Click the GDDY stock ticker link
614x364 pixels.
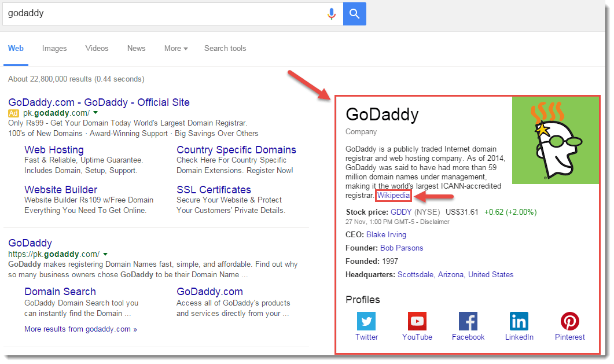(401, 212)
